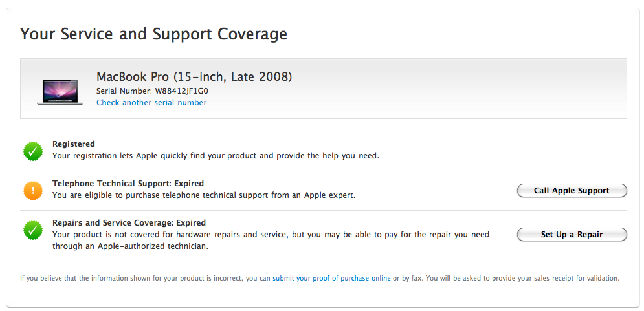
Task: Follow the submit your proof of purchase online link
Action: [331, 279]
